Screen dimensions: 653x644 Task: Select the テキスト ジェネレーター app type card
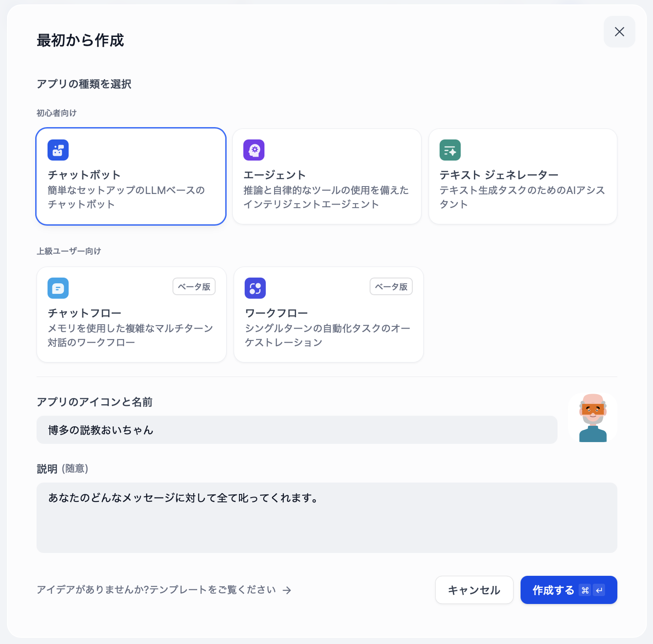(x=523, y=176)
